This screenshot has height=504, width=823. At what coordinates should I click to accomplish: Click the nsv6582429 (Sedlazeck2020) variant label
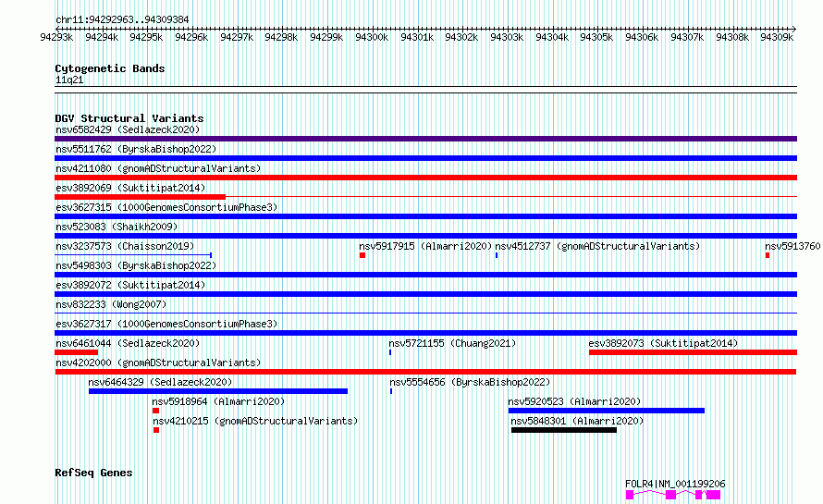coord(128,129)
